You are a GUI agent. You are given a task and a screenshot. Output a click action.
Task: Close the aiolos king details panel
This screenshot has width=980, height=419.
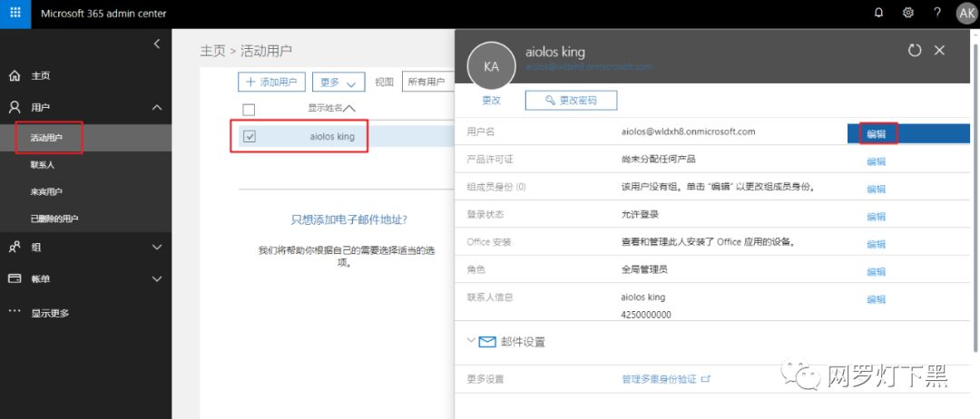[x=939, y=51]
